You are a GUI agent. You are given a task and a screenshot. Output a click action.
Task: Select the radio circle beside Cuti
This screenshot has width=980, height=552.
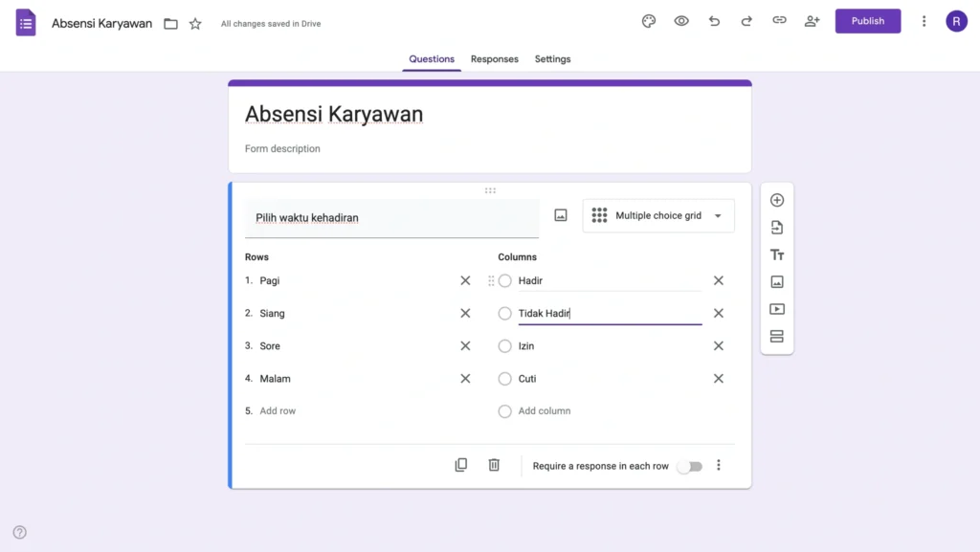(x=505, y=379)
